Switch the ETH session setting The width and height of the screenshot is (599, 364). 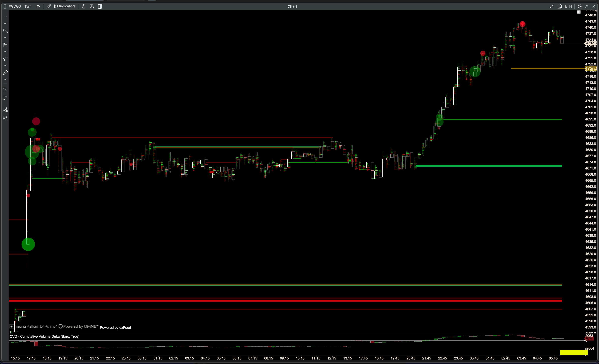pyautogui.click(x=568, y=6)
